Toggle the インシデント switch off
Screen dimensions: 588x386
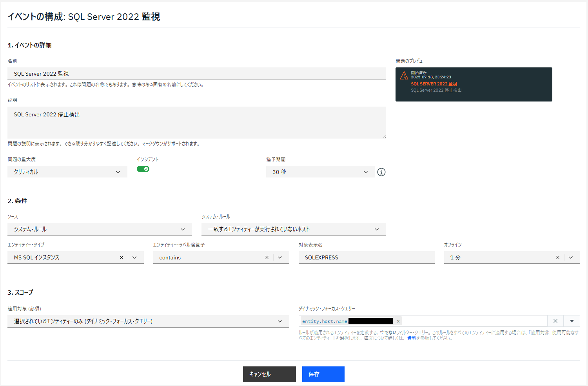(x=143, y=169)
